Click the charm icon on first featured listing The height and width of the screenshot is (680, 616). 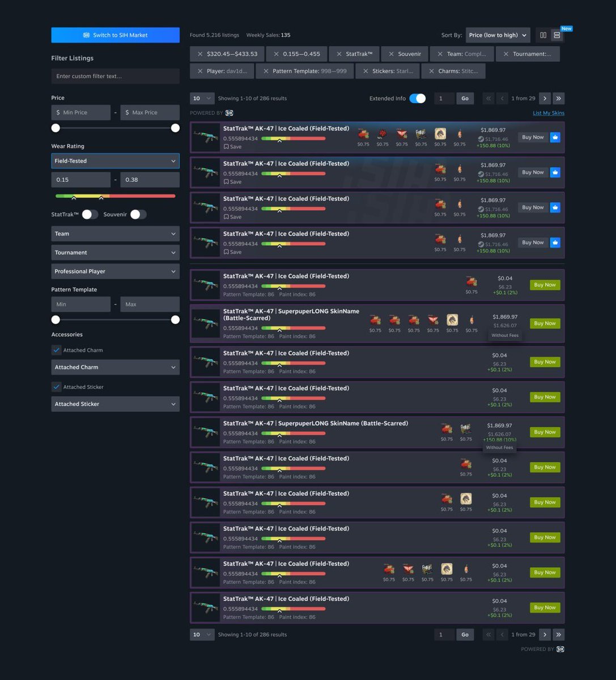pos(460,134)
